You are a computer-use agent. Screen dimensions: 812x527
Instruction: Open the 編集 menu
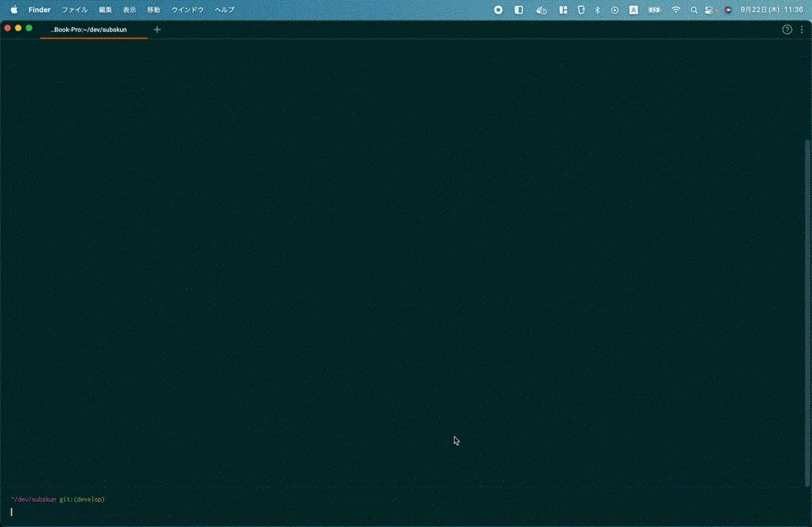[105, 9]
